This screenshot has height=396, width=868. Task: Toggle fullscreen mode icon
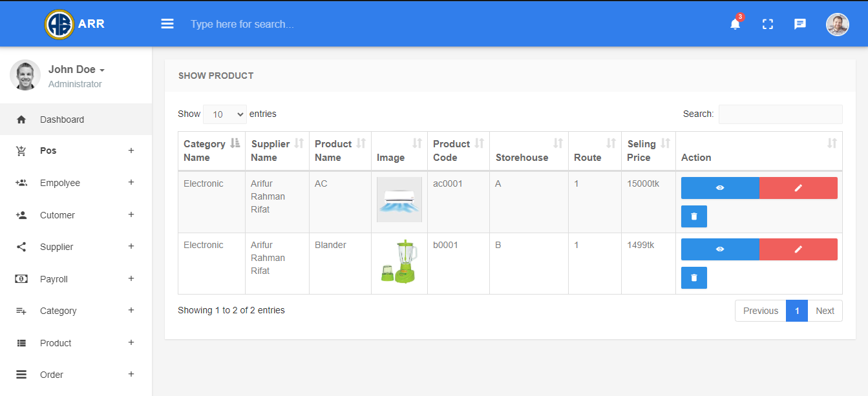coord(768,25)
